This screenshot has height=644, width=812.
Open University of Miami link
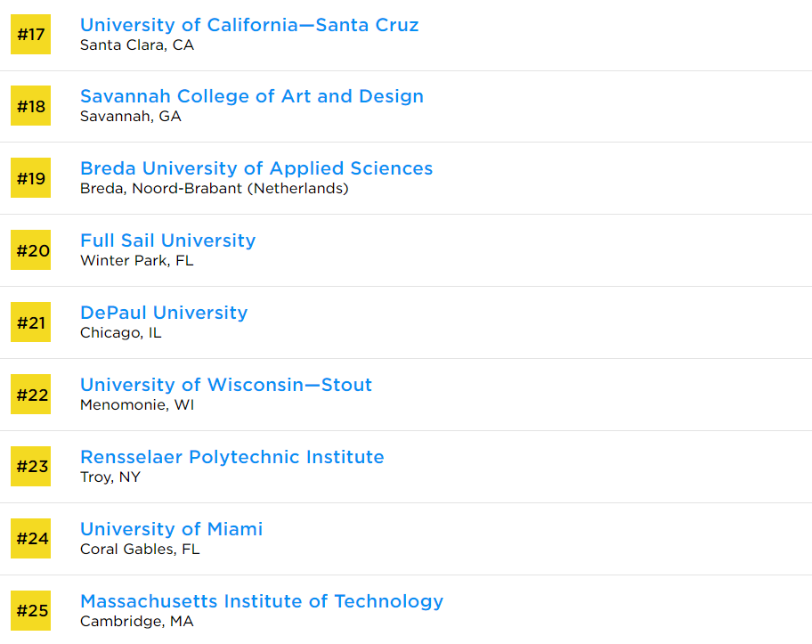[x=172, y=529]
